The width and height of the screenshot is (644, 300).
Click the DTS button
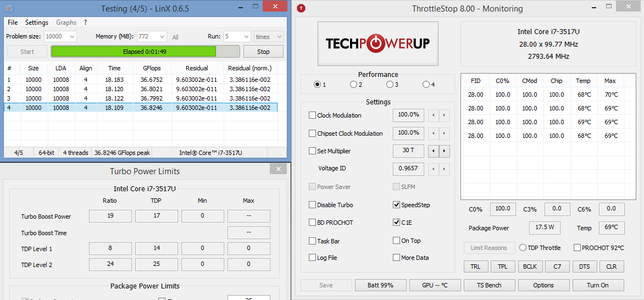click(x=585, y=266)
